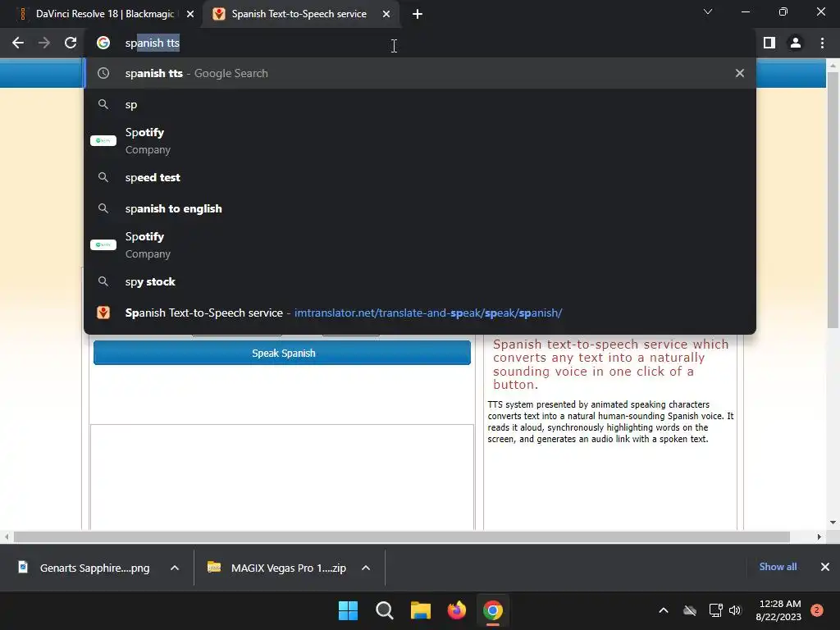Click the ImTranslator favicon in suggestions
This screenshot has width=840, height=630.
(103, 313)
